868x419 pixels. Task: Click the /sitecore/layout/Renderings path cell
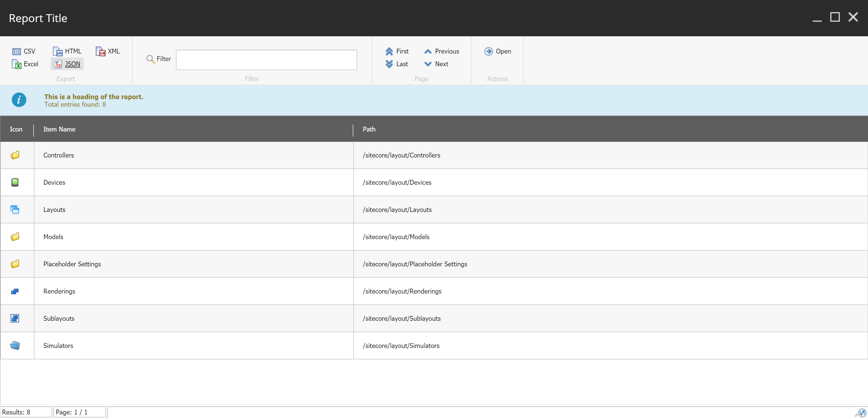point(611,291)
